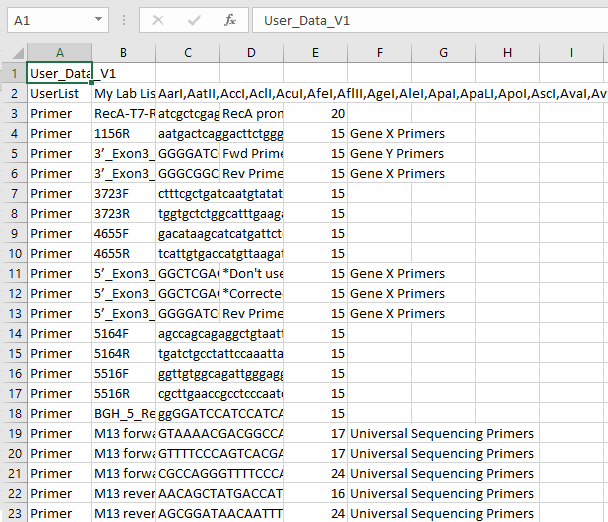608x522 pixels.
Task: Select column A header
Action: (x=59, y=52)
